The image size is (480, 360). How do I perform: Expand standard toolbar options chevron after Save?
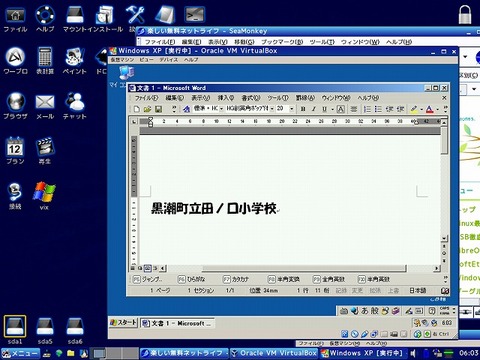[x=174, y=109]
